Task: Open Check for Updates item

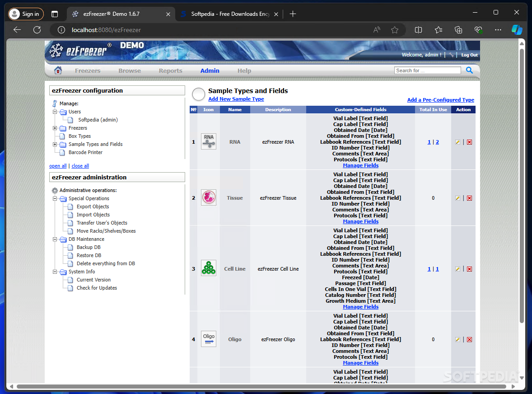Action: click(97, 288)
